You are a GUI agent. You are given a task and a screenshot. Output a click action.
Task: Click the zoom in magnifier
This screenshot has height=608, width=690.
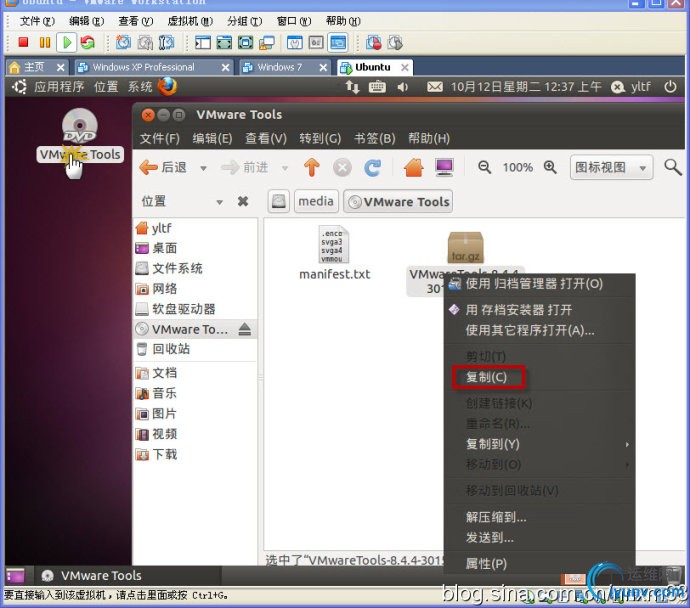pos(550,167)
